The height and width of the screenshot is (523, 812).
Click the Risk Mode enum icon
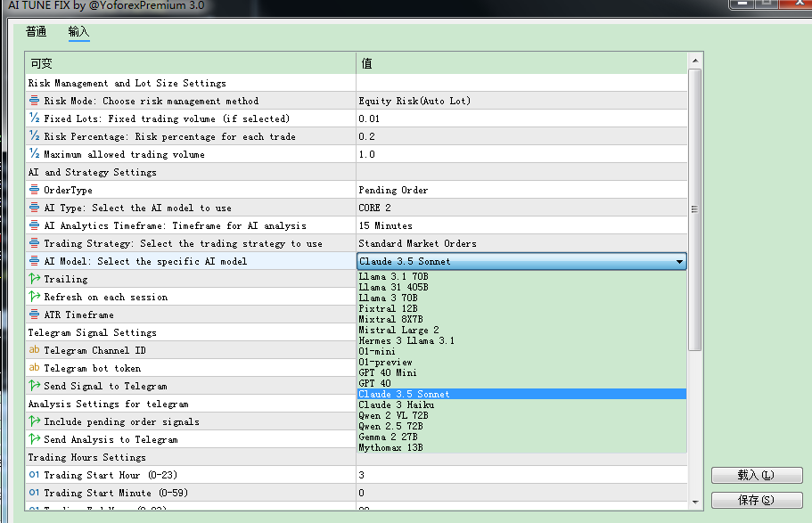(35, 101)
